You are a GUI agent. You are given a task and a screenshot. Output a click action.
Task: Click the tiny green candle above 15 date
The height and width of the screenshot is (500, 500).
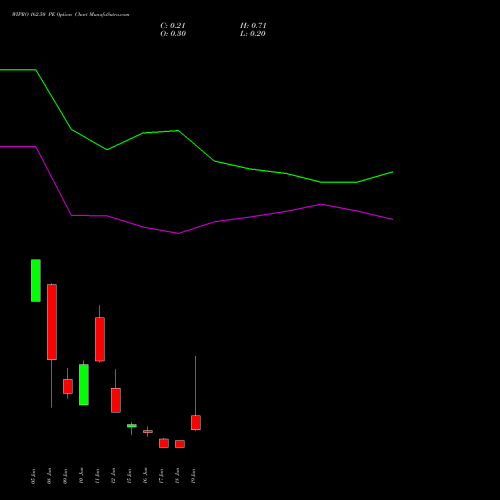click(132, 426)
